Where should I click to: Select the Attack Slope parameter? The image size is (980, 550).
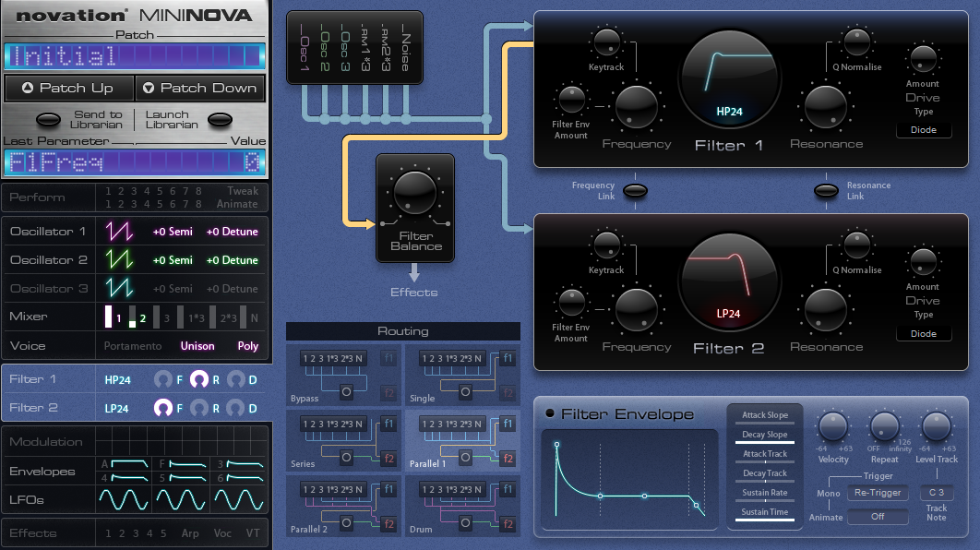click(x=765, y=415)
